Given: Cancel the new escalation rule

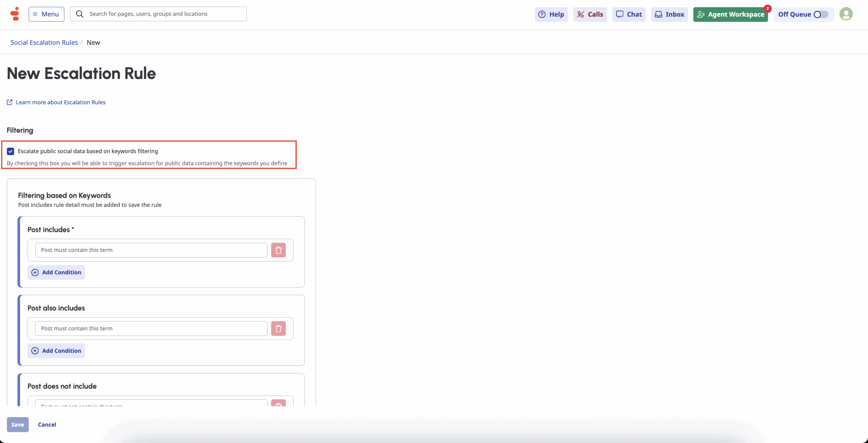Looking at the screenshot, I should click(47, 425).
